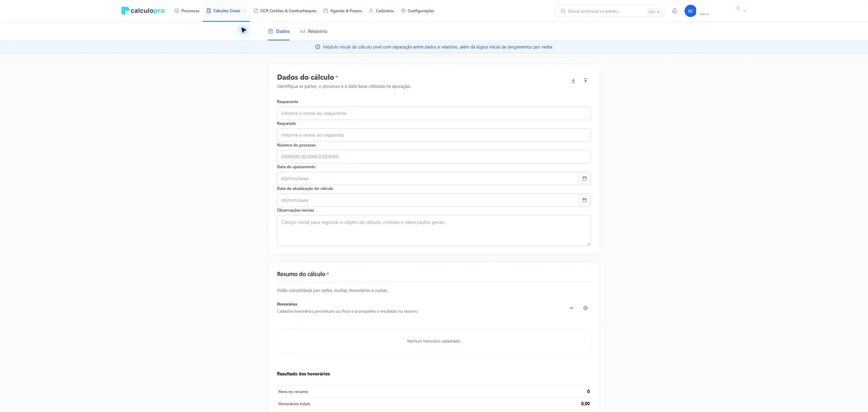Expand the Cálculos Cíveis menu dropdown
Image resolution: width=868 pixels, height=412 pixels.
tap(244, 11)
